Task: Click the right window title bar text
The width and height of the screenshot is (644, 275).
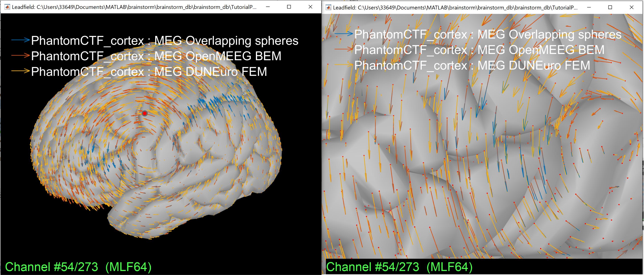Action: click(455, 8)
